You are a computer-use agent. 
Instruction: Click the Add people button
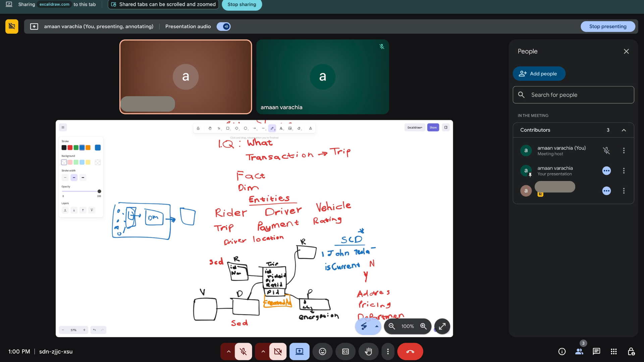coord(539,74)
